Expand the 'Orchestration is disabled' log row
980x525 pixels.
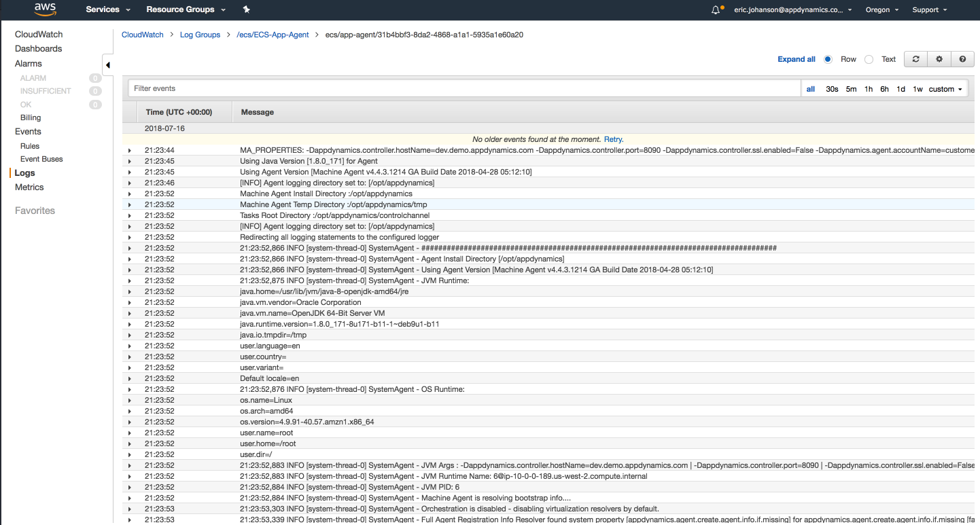(x=129, y=509)
